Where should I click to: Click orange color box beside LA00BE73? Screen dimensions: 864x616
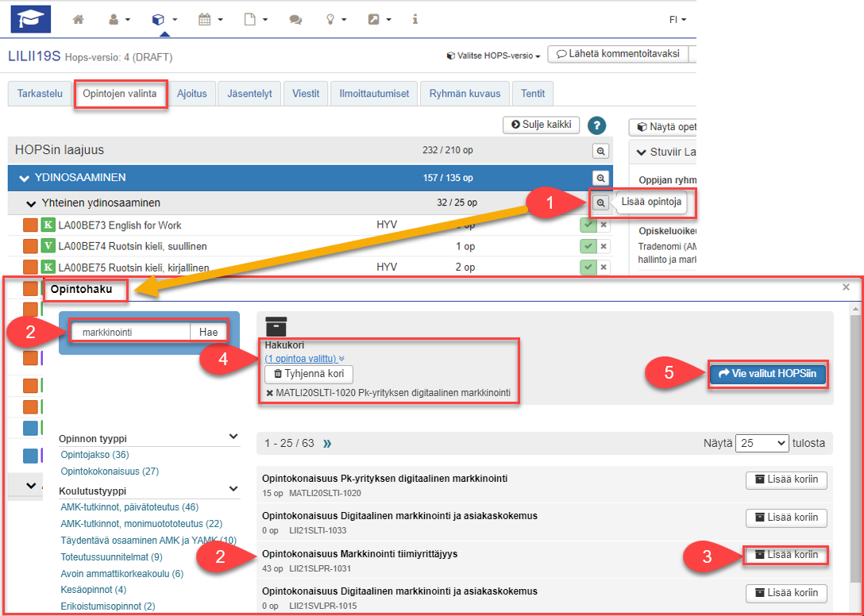coord(30,225)
